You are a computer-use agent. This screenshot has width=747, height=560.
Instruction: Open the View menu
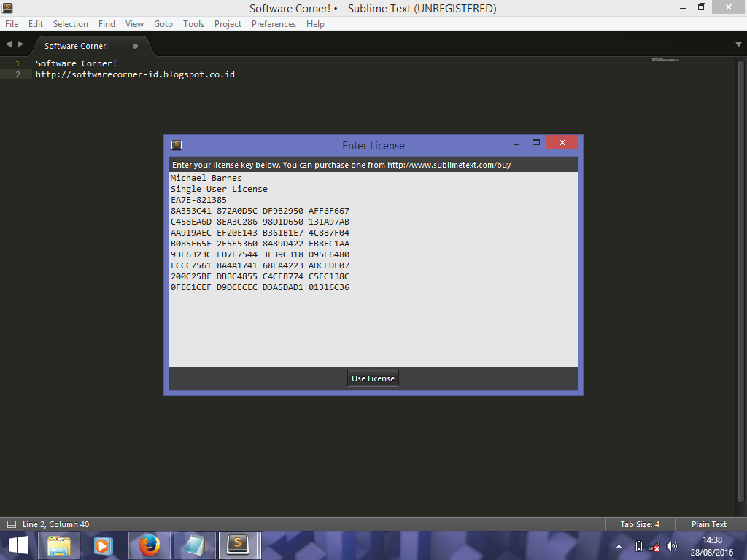[134, 24]
